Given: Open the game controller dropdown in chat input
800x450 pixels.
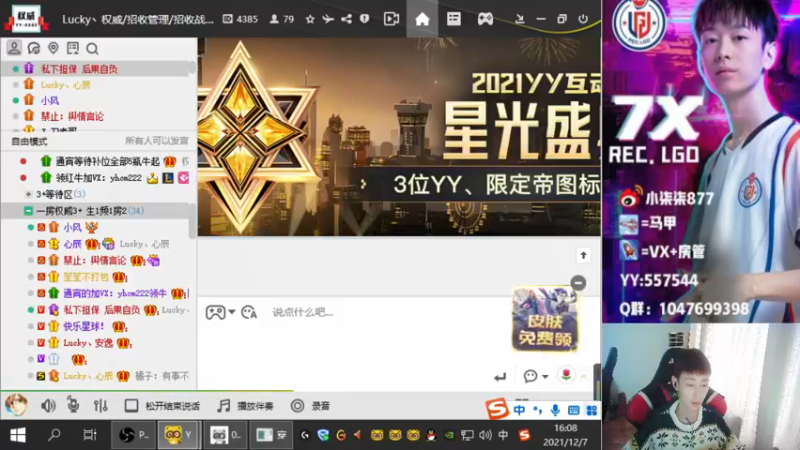Looking at the screenshot, I should tap(232, 312).
